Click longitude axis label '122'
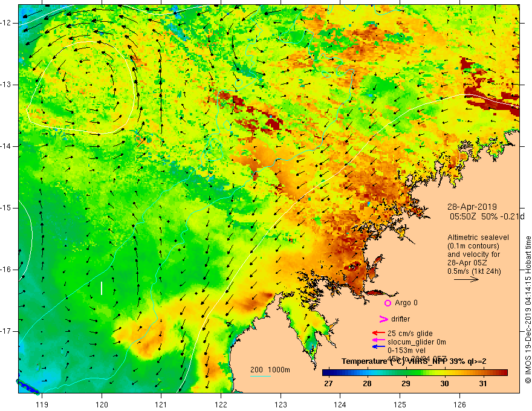The image size is (532, 411). (x=221, y=404)
